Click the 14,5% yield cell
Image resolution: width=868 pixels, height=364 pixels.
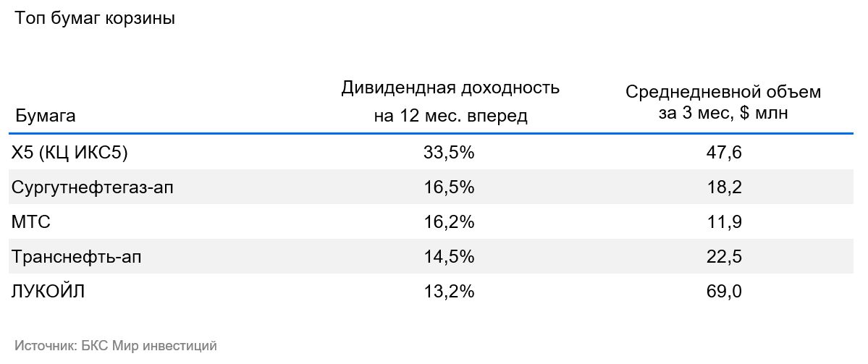pos(450,257)
